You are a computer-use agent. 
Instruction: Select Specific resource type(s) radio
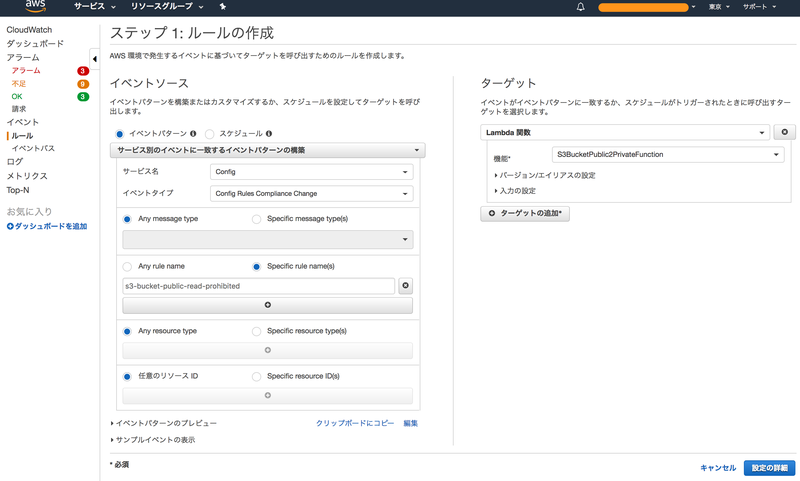click(256, 332)
